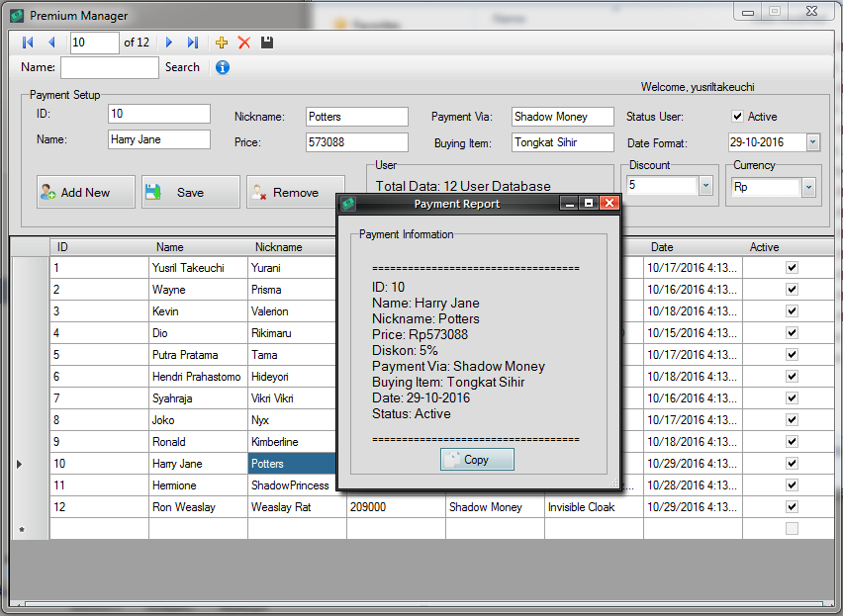This screenshot has width=843, height=616.
Task: Select the Valerion nickname cell
Action: coord(293,310)
